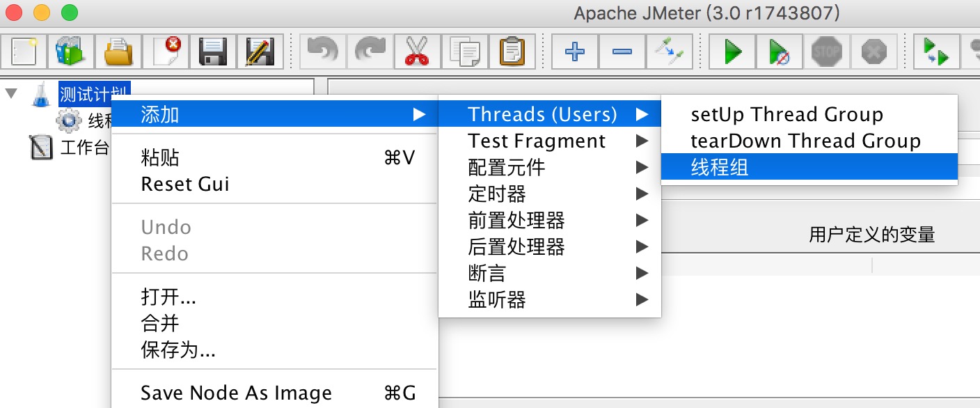Click the Open file folder icon
980x408 pixels.
118,52
